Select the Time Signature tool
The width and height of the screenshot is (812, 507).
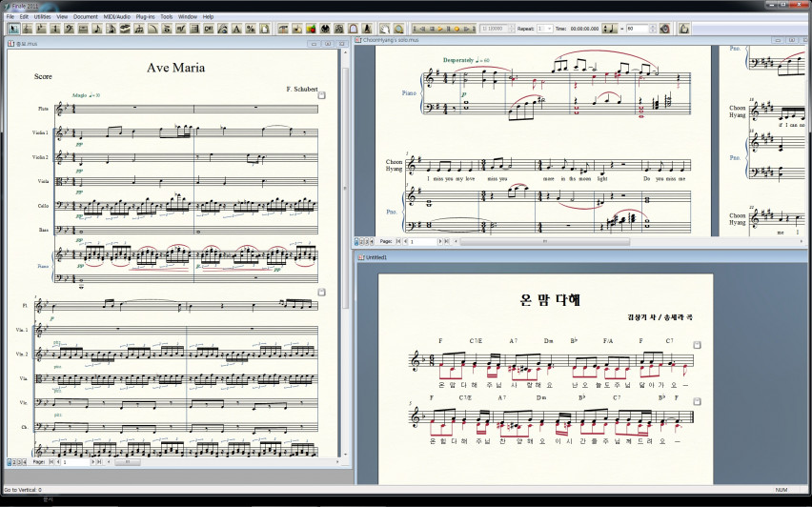coord(55,29)
